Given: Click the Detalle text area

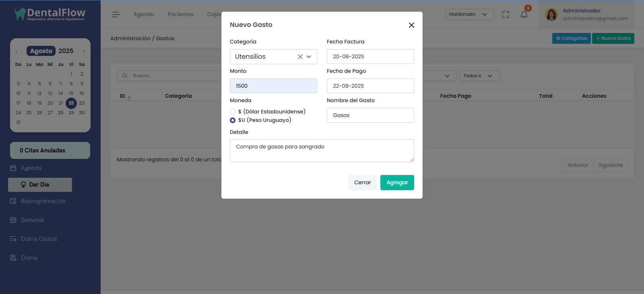Looking at the screenshot, I should pos(322,150).
